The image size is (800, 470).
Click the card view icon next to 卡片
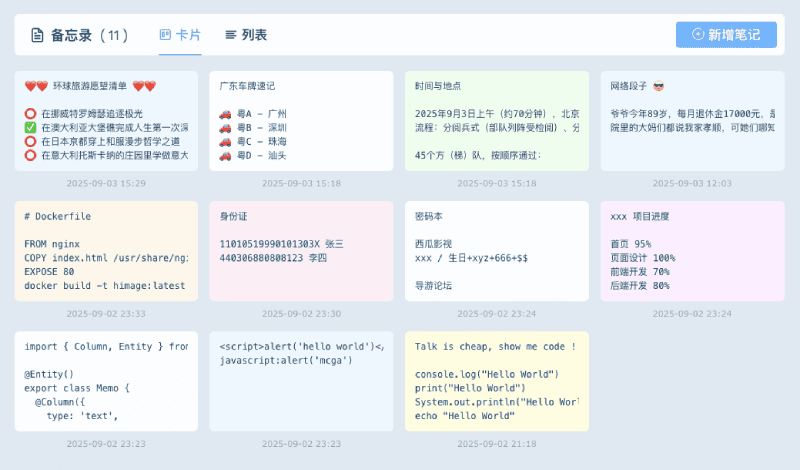pos(165,35)
